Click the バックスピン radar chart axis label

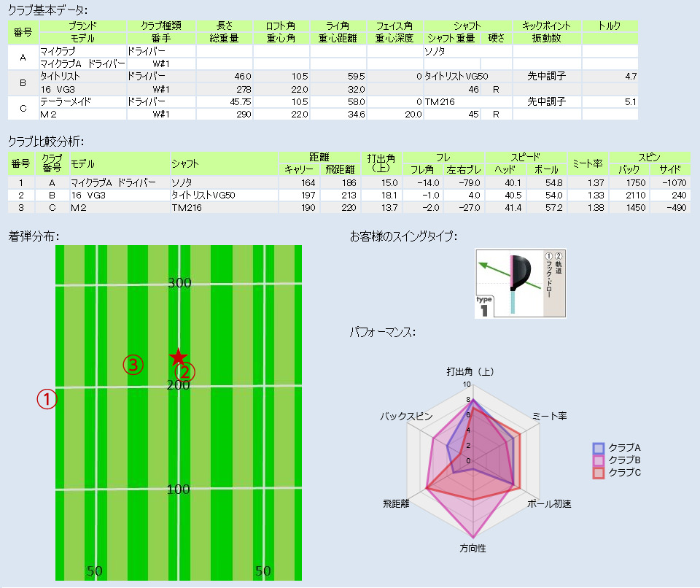click(406, 417)
